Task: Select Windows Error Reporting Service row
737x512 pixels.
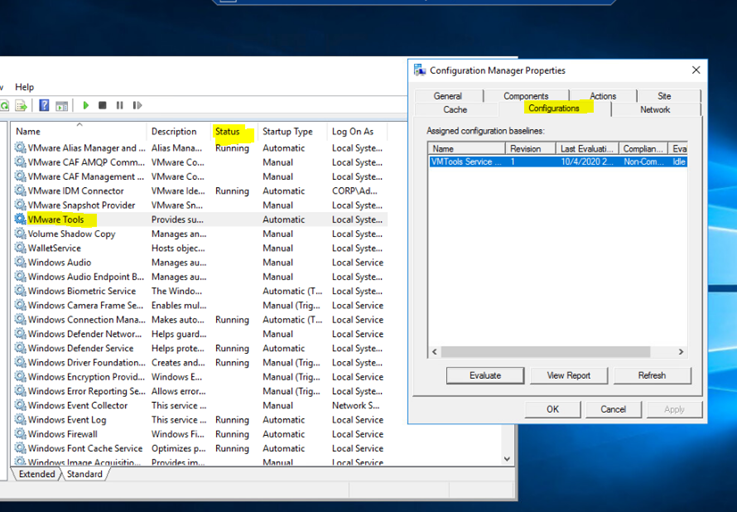Action: [x=200, y=391]
